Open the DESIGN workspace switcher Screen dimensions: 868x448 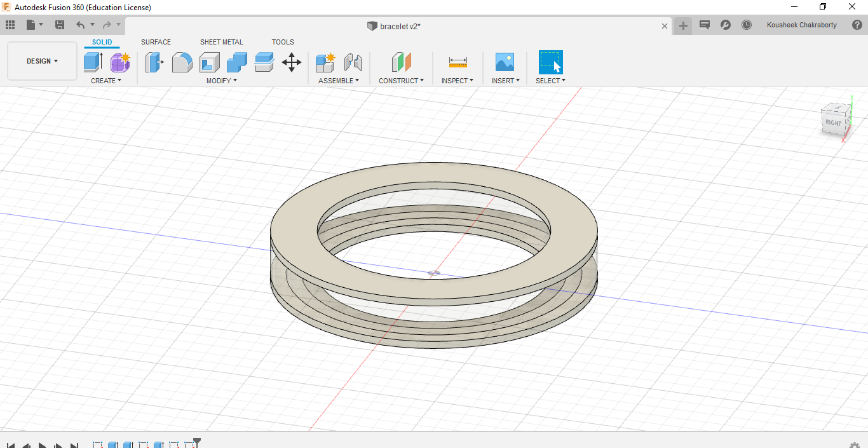point(42,60)
